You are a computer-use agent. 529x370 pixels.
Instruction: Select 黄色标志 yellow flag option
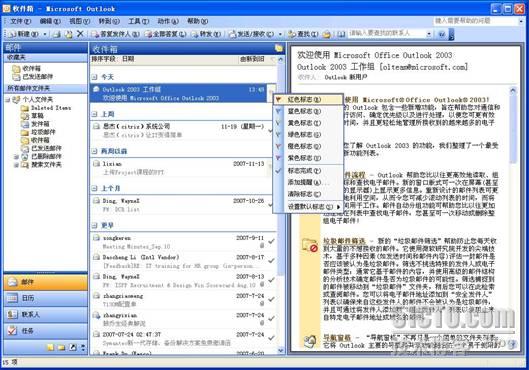coord(308,123)
